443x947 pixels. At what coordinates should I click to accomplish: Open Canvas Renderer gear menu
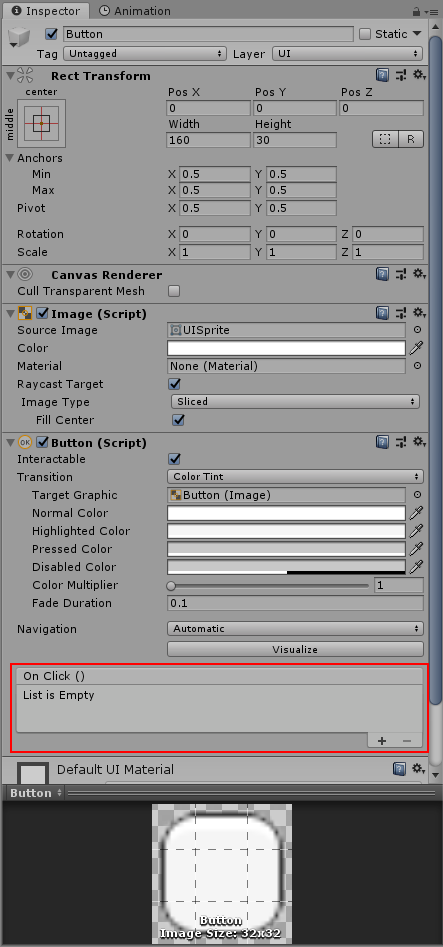pos(419,275)
